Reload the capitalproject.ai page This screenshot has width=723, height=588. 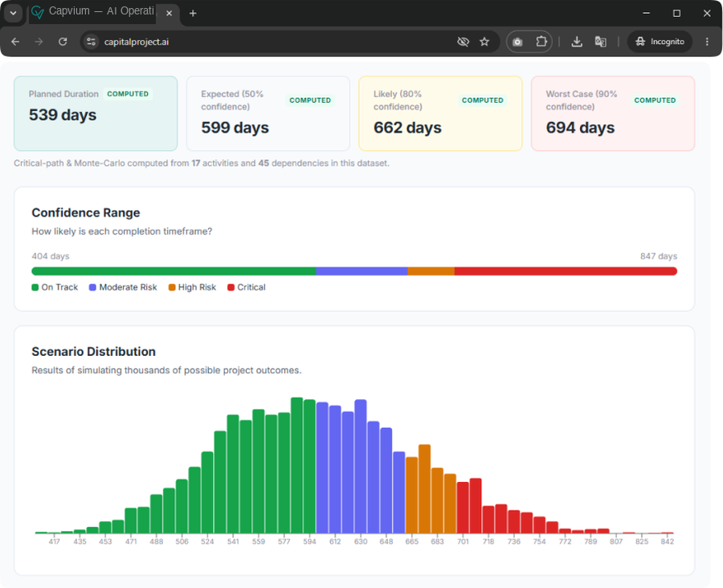point(63,42)
